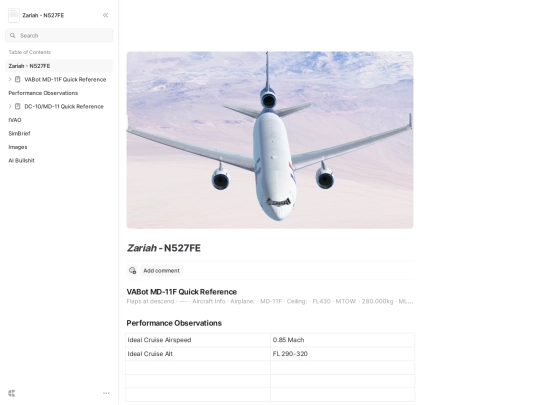Screen dimensions: 540x405
Task: Open the three-dots more options menu in sidebar
Action: pyautogui.click(x=106, y=393)
